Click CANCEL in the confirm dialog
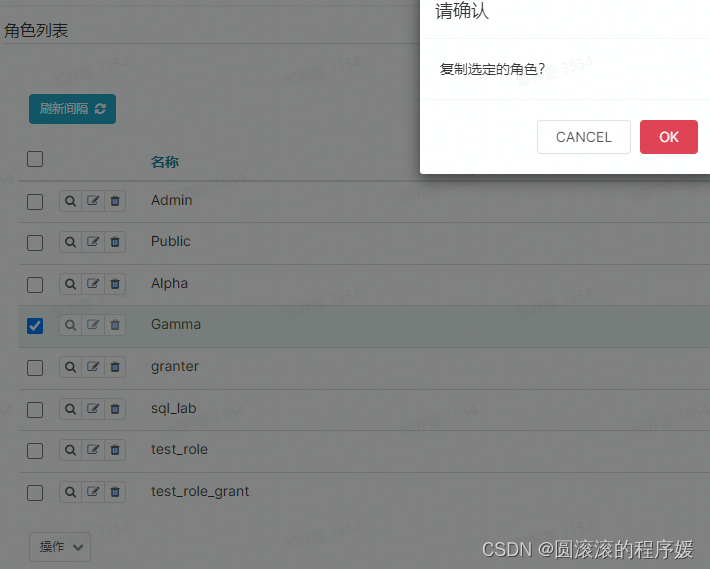This screenshot has height=569, width=710. [584, 137]
